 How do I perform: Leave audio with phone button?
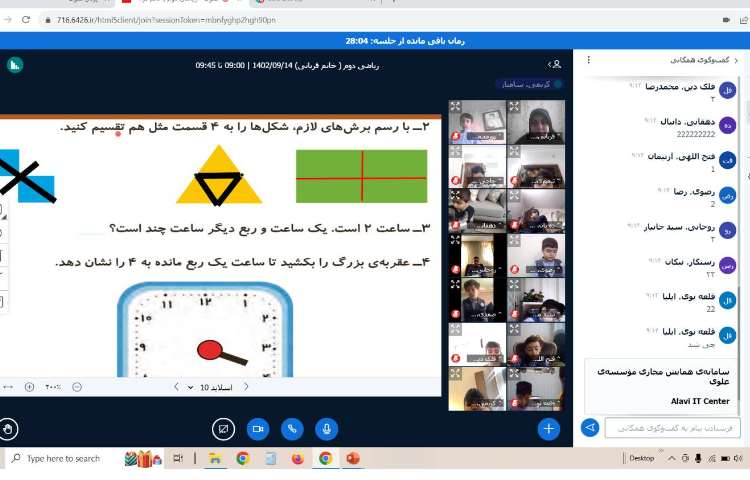click(292, 429)
